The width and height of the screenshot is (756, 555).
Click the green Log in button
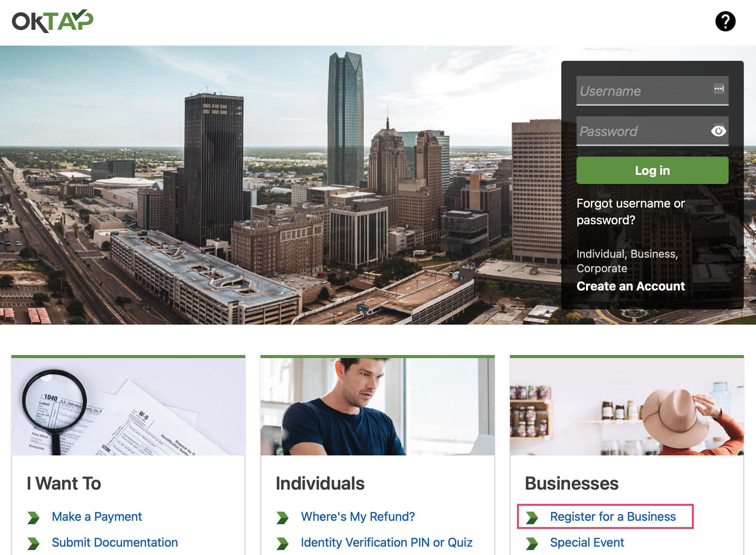coord(651,171)
